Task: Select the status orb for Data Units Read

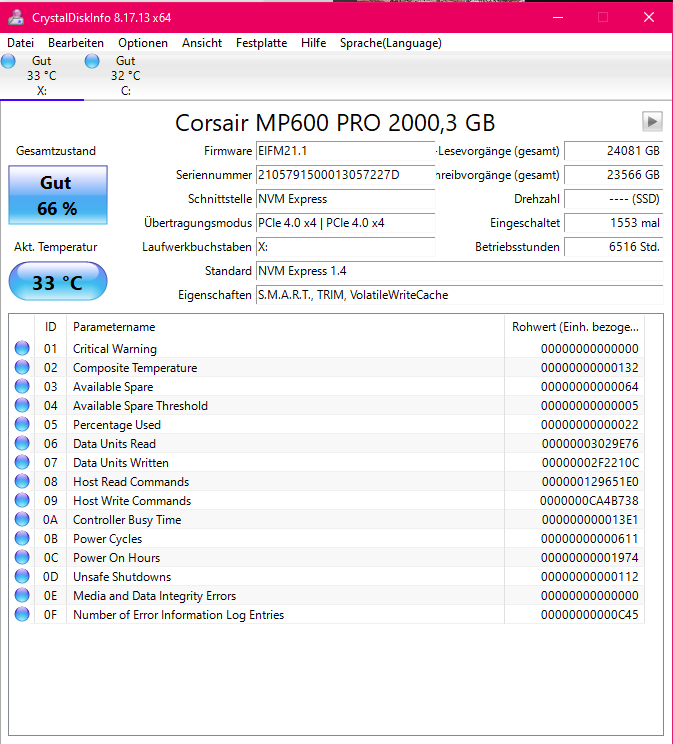Action: tap(22, 443)
